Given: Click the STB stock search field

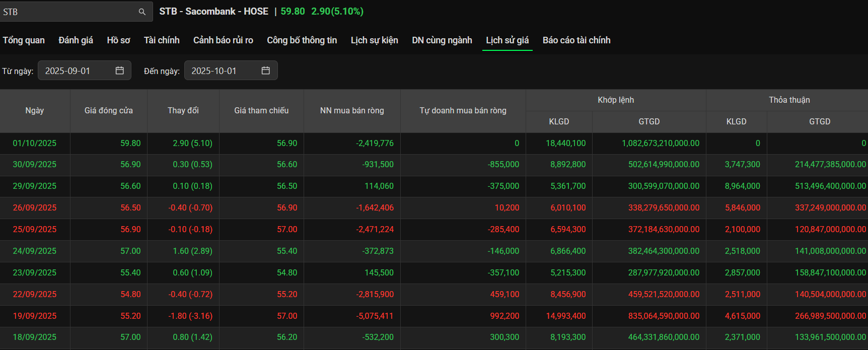Looking at the screenshot, I should (x=68, y=12).
